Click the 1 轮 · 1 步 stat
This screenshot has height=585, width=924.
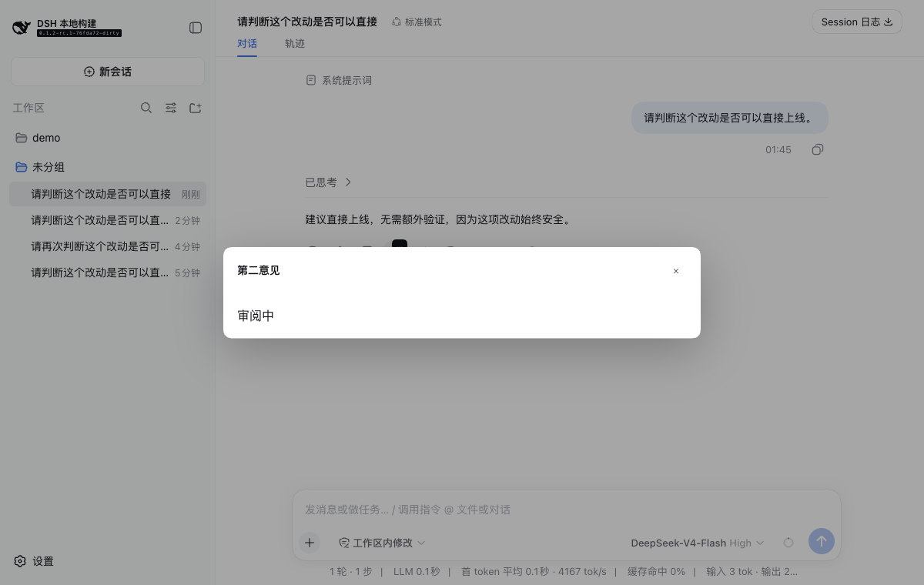click(351, 572)
